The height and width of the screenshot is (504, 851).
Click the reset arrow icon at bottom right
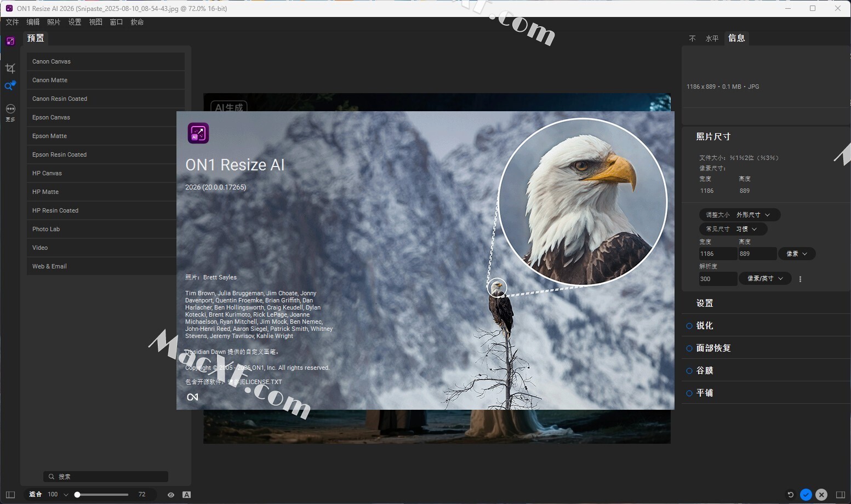pos(790,495)
